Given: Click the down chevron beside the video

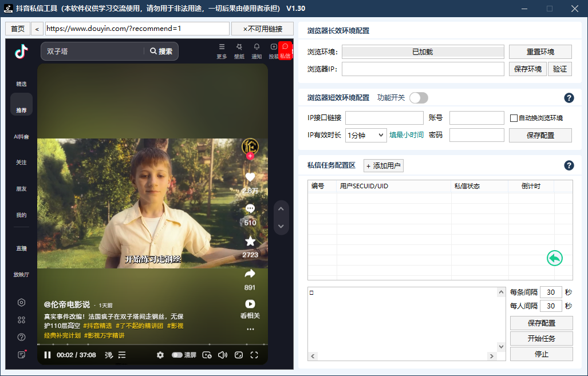Looking at the screenshot, I should 281,227.
